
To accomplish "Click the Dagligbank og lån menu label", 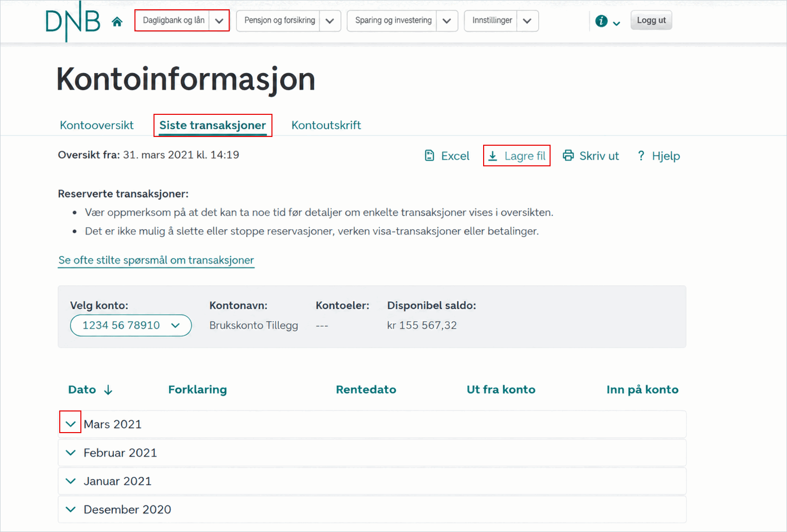I will point(174,21).
